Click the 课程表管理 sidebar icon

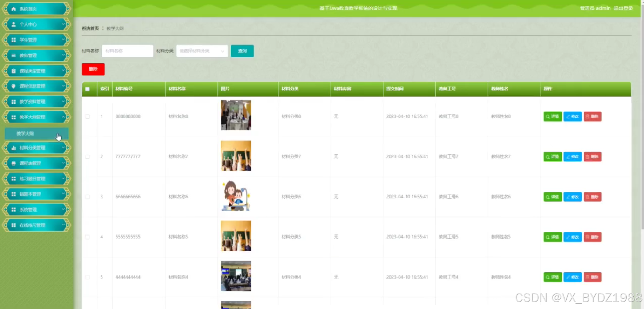point(13,163)
